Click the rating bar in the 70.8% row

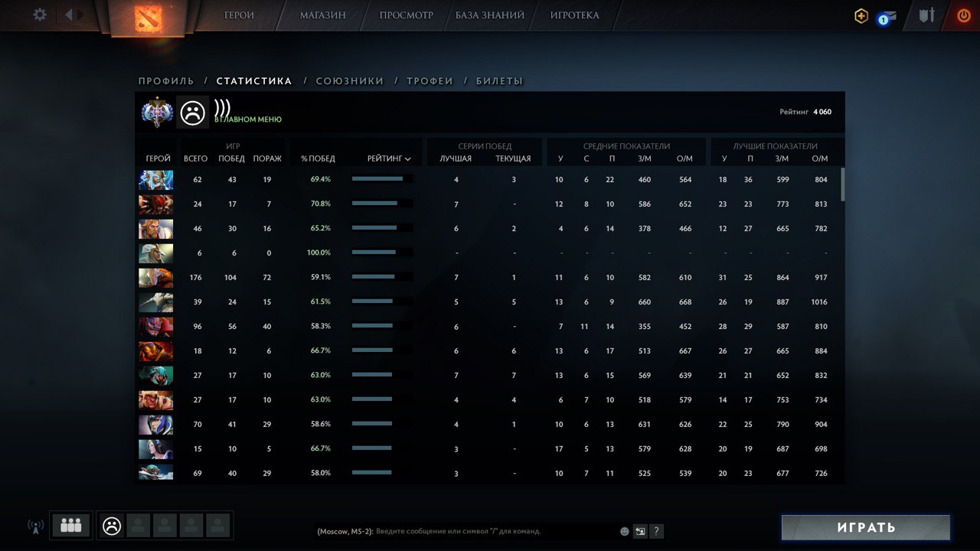click(x=382, y=204)
